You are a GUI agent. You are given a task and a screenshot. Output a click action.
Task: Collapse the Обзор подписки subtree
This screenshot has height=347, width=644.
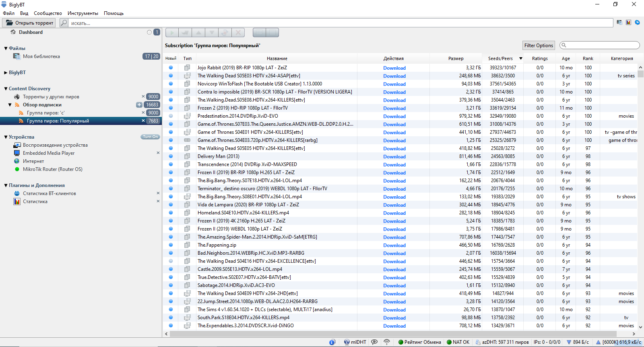coord(10,105)
